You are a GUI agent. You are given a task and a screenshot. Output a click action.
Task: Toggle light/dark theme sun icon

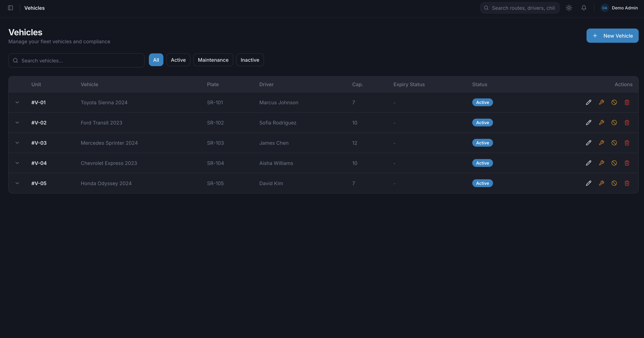pos(569,8)
